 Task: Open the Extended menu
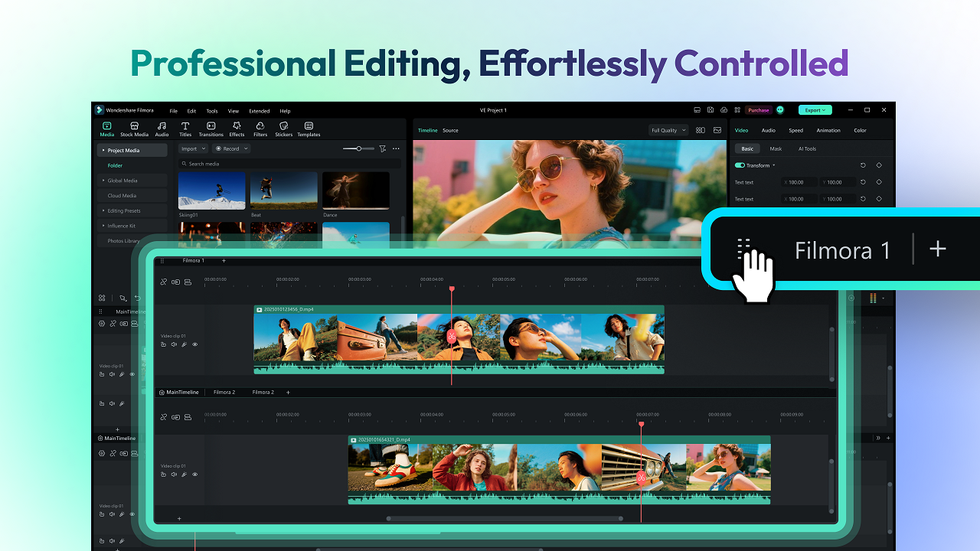point(260,111)
